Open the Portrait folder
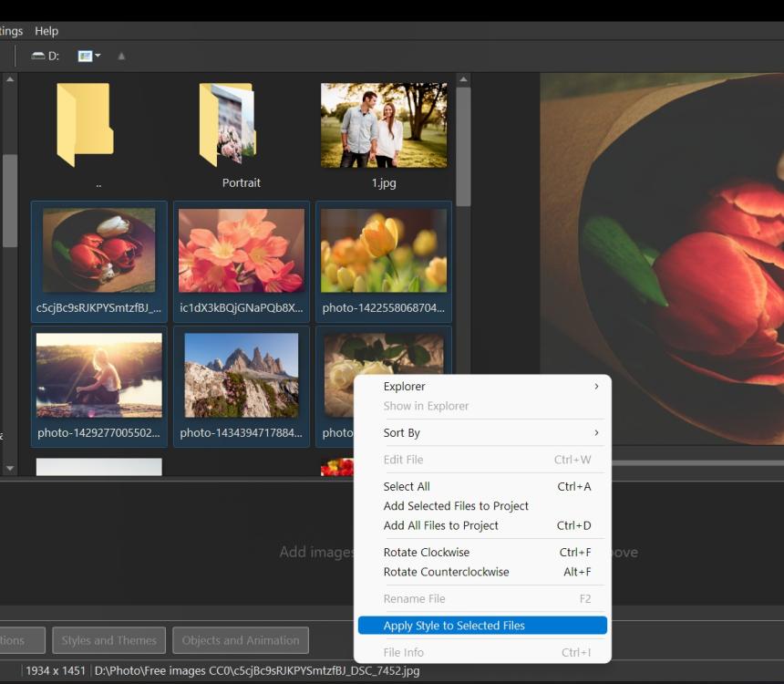 click(228, 125)
